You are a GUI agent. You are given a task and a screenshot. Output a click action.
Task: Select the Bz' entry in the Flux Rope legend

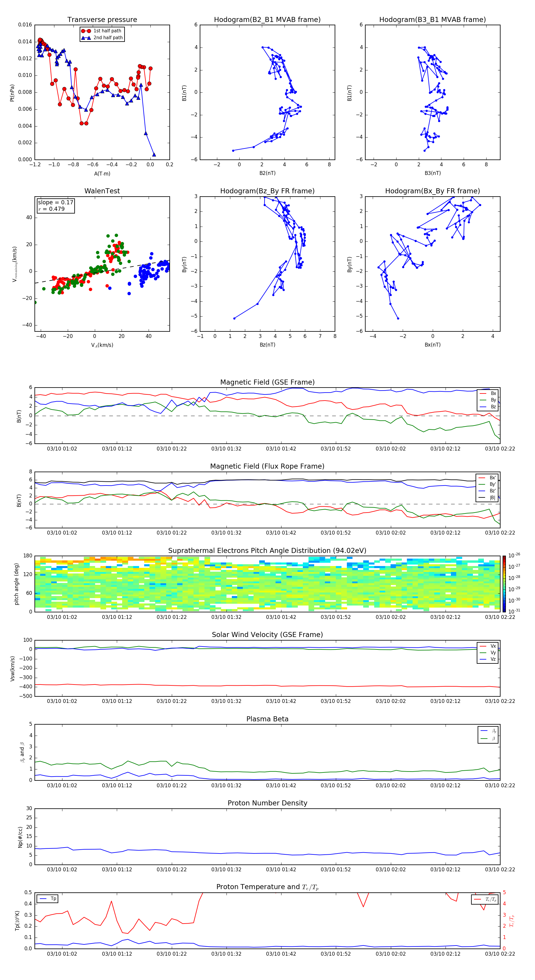[x=487, y=491]
